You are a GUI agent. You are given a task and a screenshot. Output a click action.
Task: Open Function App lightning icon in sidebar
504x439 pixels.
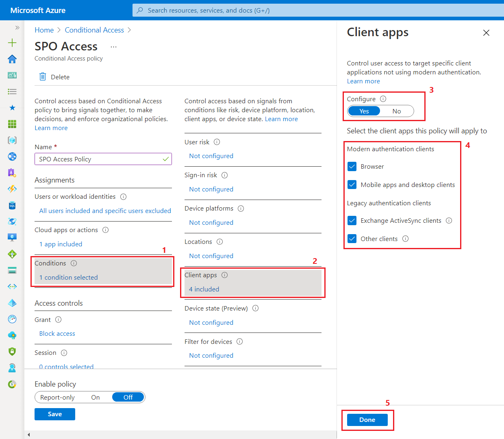pos(12,189)
